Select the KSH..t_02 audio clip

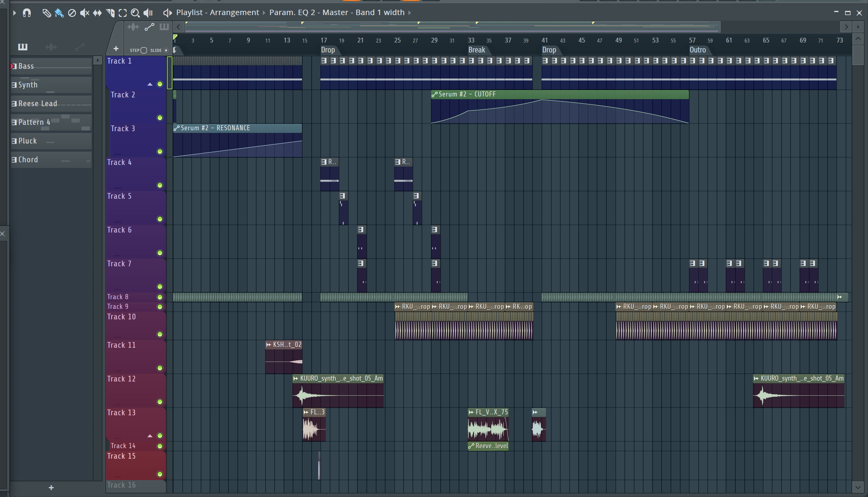pyautogui.click(x=284, y=357)
